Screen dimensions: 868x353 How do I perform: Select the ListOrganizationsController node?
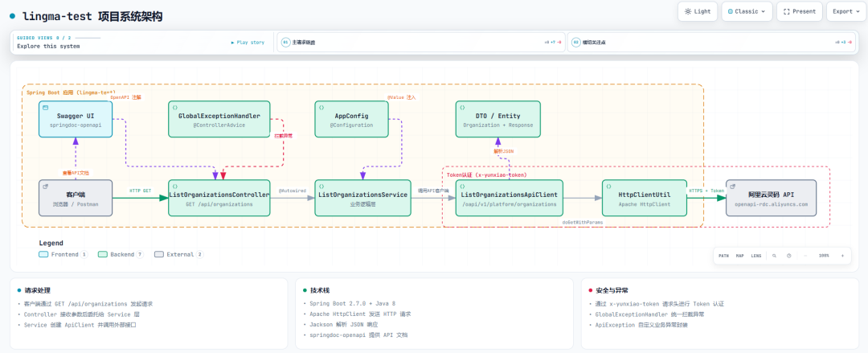[219, 198]
